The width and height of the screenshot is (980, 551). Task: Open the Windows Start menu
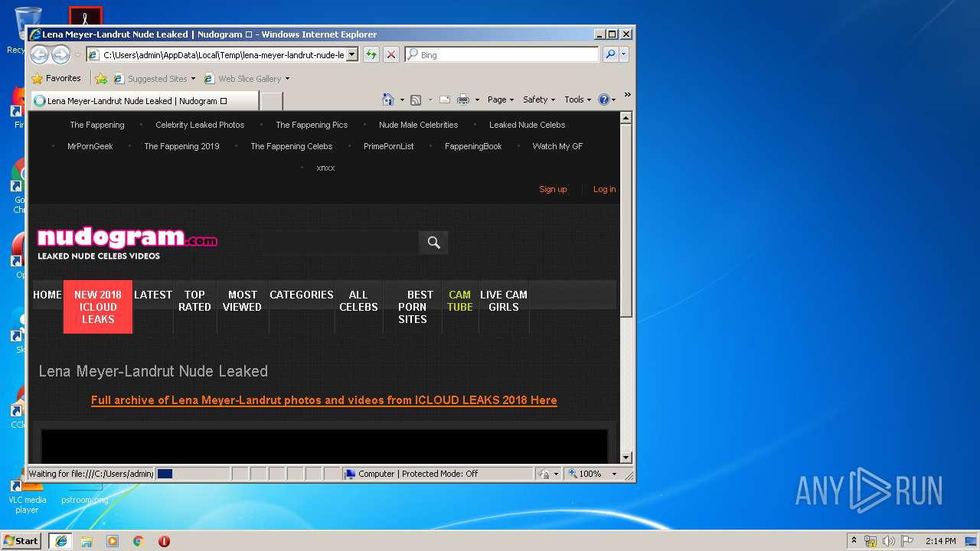pyautogui.click(x=22, y=540)
